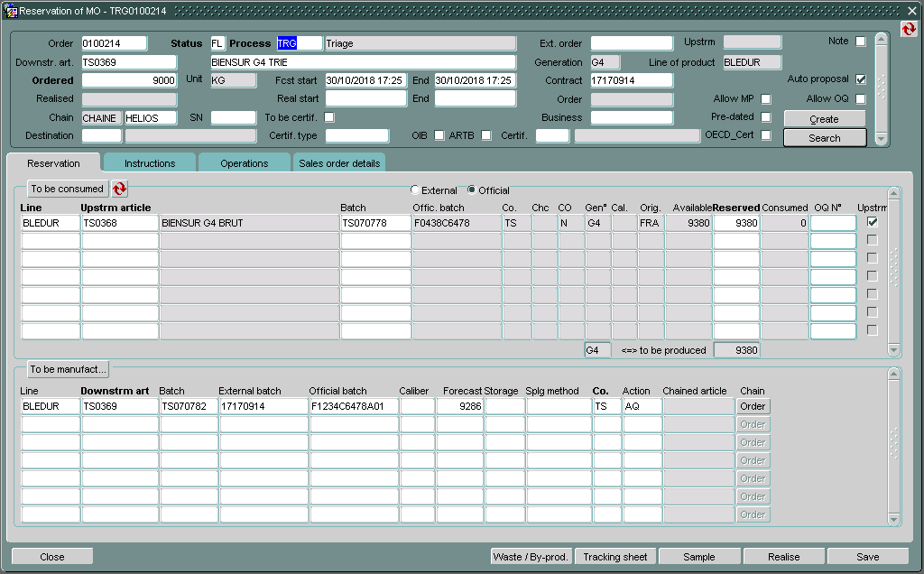Click the Contract field 17170914

pyautogui.click(x=632, y=80)
